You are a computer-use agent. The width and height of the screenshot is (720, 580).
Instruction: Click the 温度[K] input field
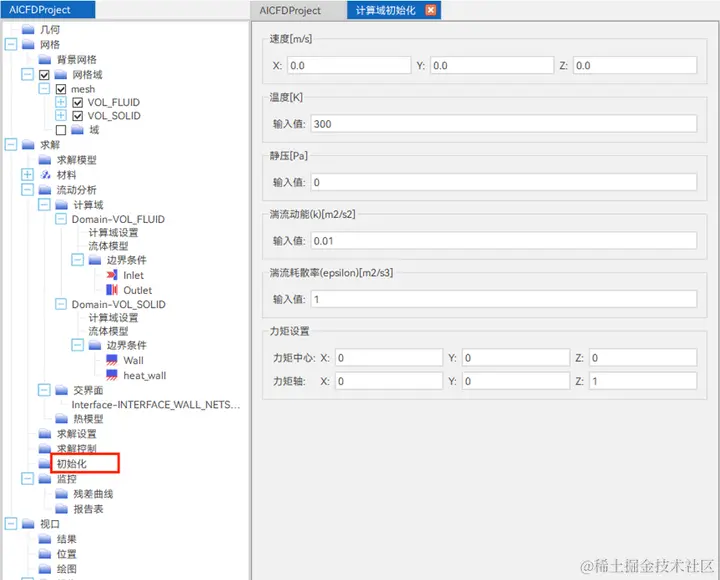point(504,124)
